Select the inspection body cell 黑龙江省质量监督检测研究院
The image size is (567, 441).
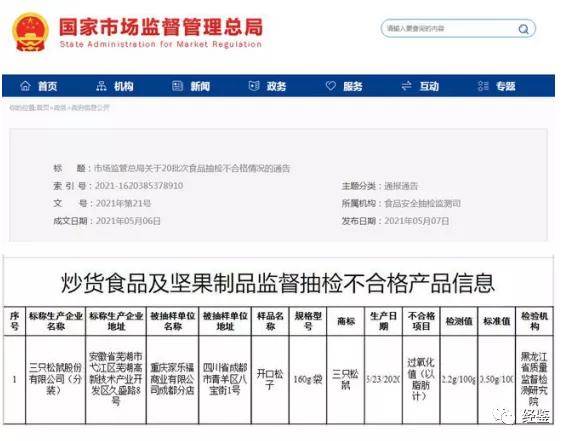534,379
